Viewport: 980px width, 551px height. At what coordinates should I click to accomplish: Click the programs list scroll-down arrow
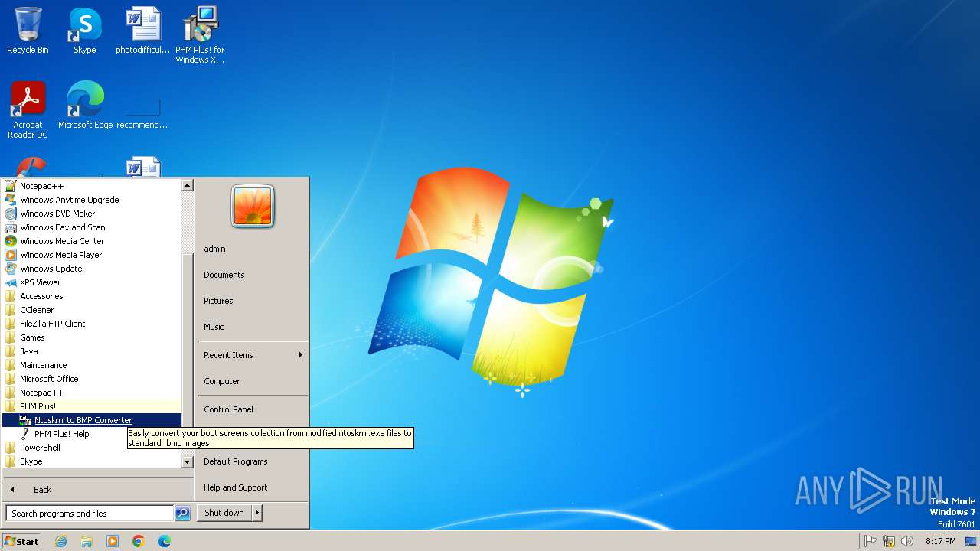click(x=187, y=462)
